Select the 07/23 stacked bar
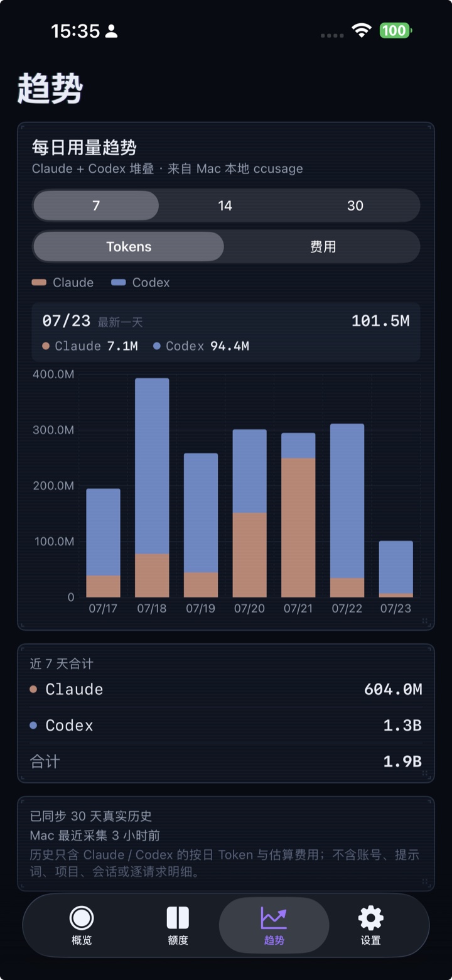452x980 pixels. (x=396, y=569)
